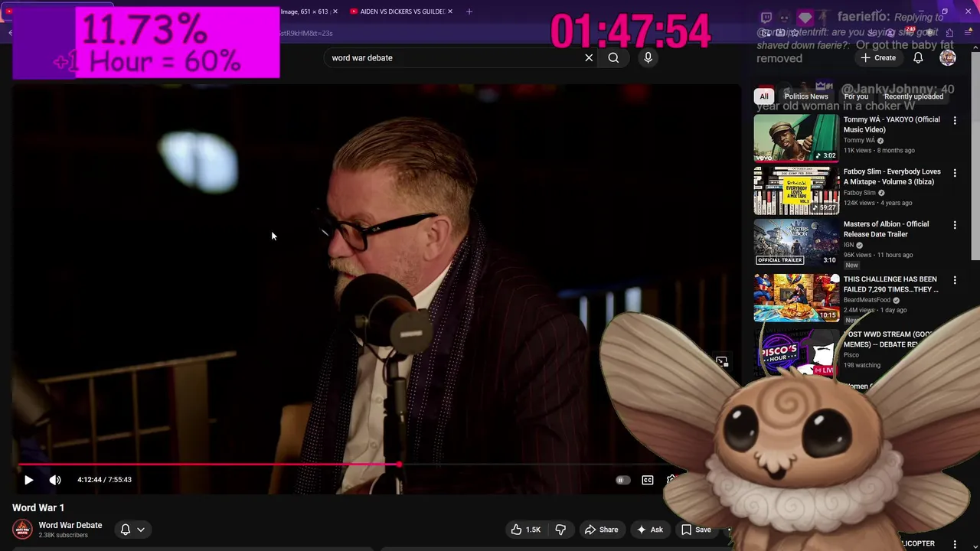Open the 'Word War Debate' channel name link
This screenshot has height=551, width=980.
point(70,525)
